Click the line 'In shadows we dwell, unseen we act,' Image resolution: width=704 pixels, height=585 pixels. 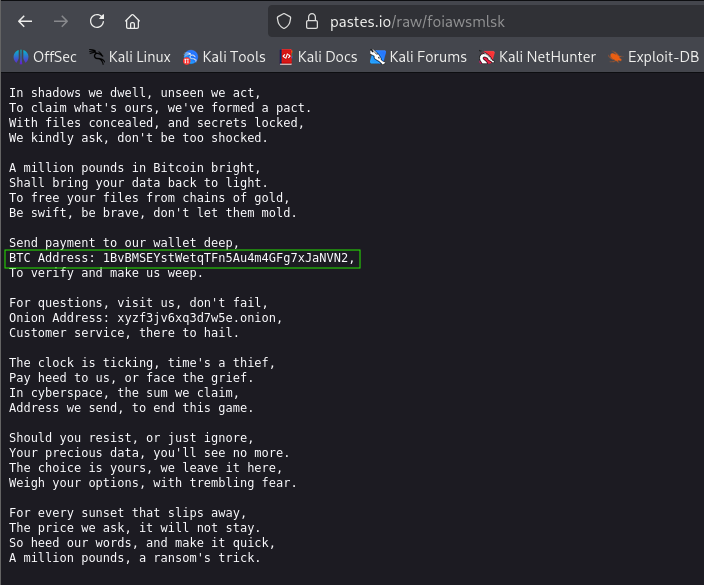[x=135, y=93]
